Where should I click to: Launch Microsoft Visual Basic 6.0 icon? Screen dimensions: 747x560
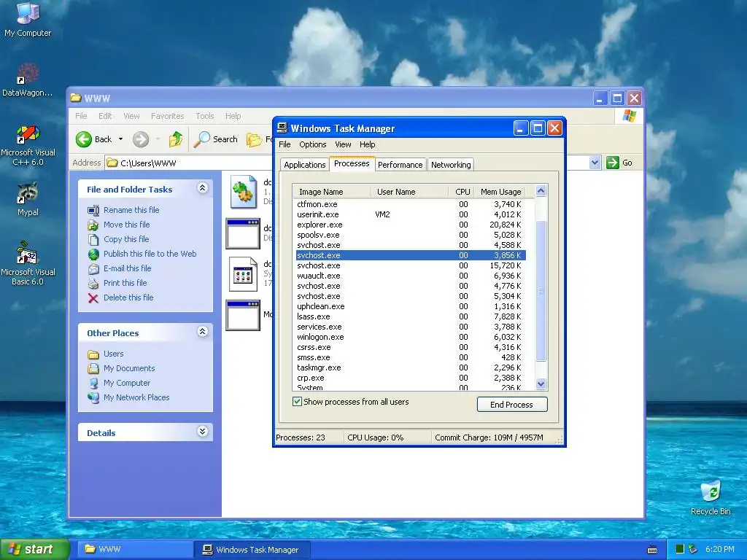pos(28,263)
